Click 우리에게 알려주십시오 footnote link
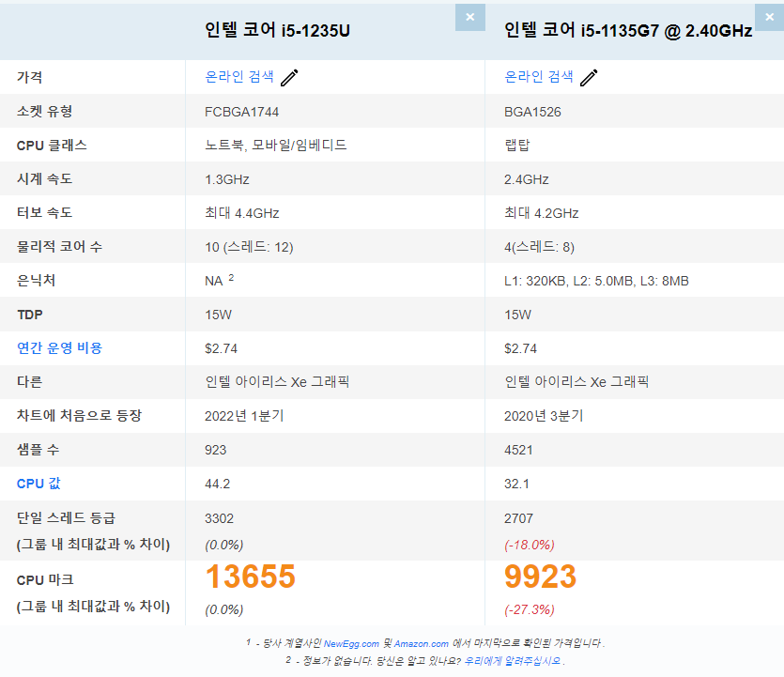 pyautogui.click(x=513, y=661)
